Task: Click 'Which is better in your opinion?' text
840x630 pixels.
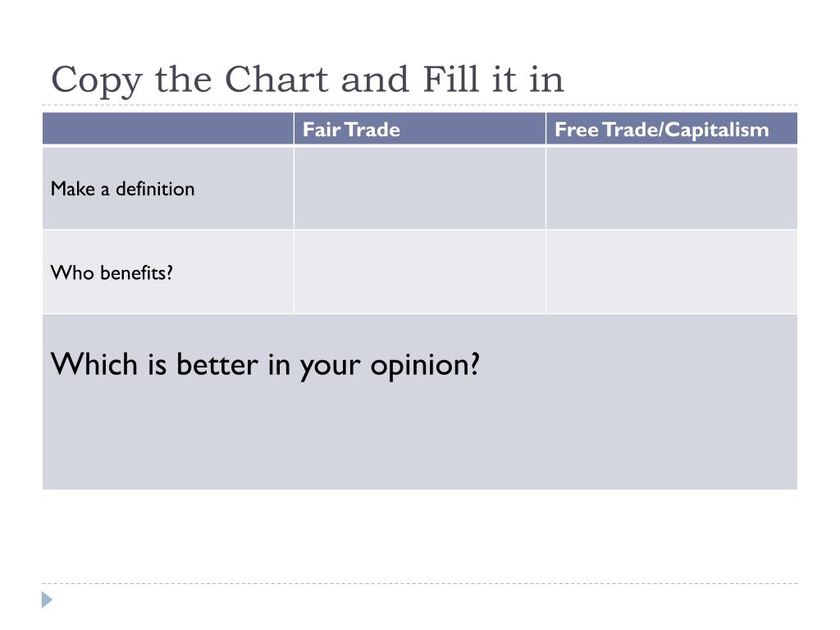Action: 265,365
